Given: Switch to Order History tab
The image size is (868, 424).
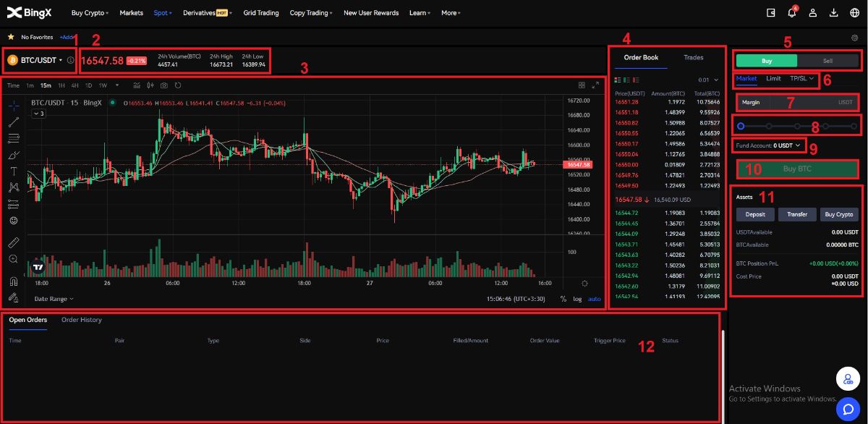Looking at the screenshot, I should (x=82, y=320).
